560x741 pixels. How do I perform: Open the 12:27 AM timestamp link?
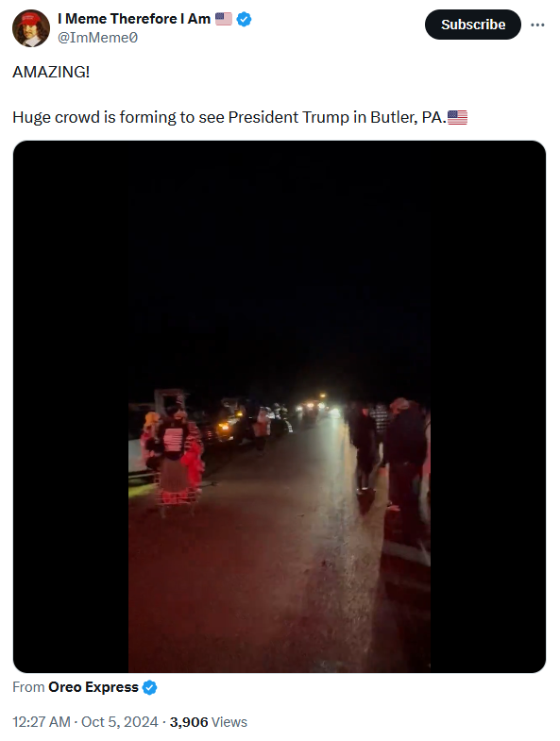42,722
